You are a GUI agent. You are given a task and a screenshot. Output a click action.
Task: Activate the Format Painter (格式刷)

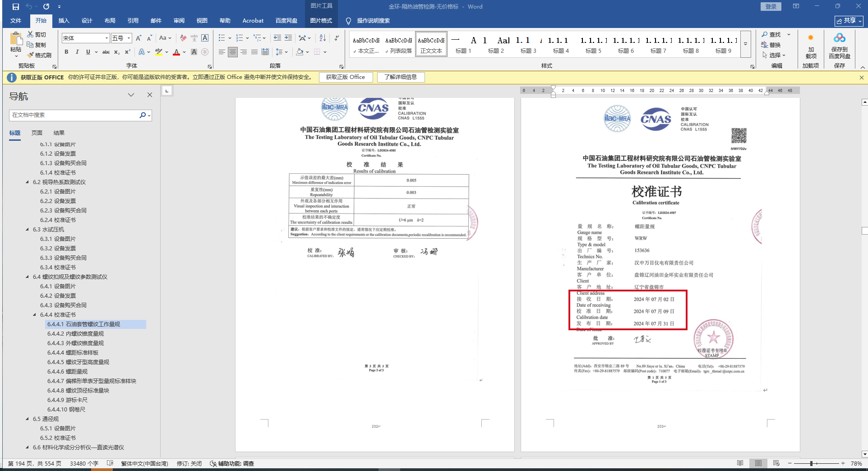coord(39,55)
